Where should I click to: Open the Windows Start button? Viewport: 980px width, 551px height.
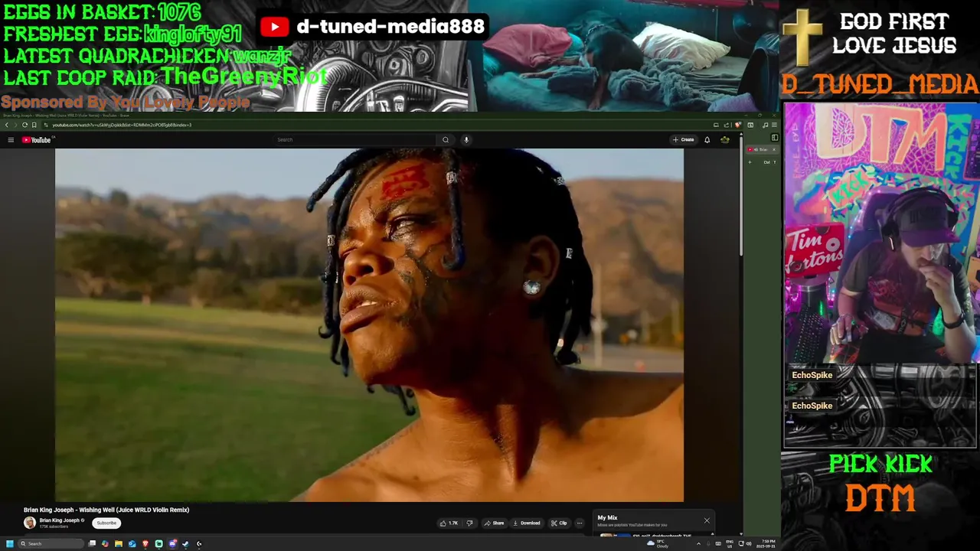click(10, 544)
